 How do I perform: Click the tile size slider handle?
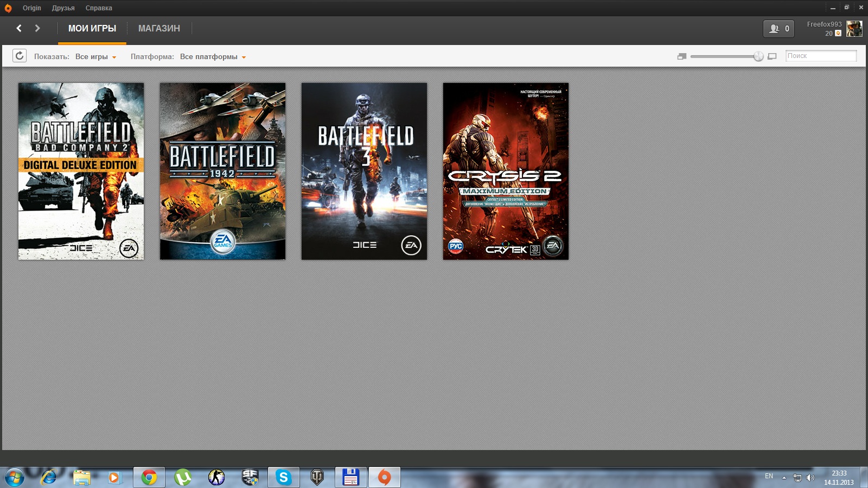(x=758, y=56)
